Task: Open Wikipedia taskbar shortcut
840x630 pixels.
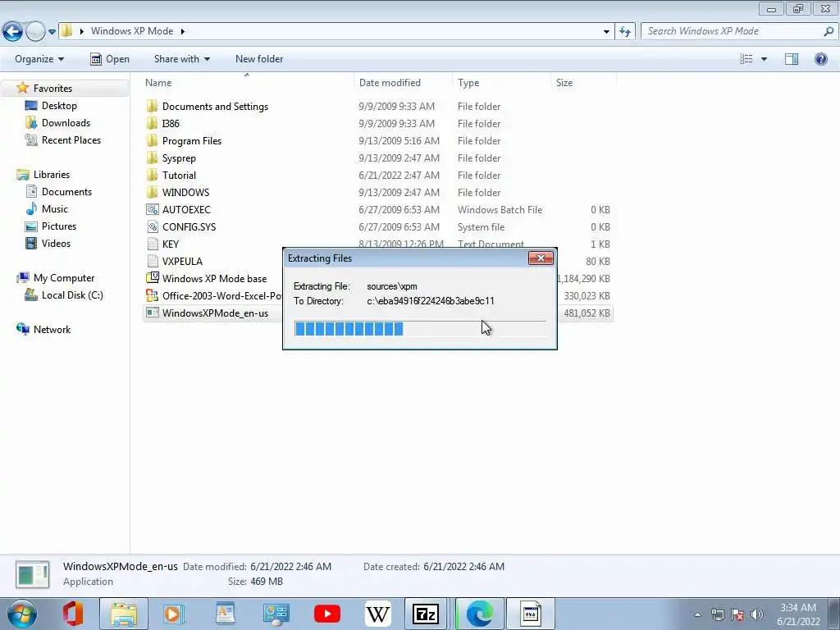Action: tap(377, 614)
